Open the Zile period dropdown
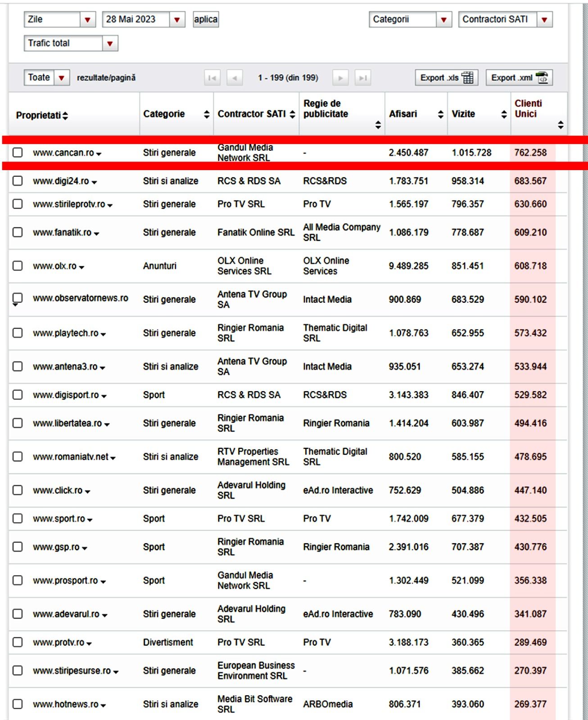Screen dimensions: 588x720 coord(87,19)
